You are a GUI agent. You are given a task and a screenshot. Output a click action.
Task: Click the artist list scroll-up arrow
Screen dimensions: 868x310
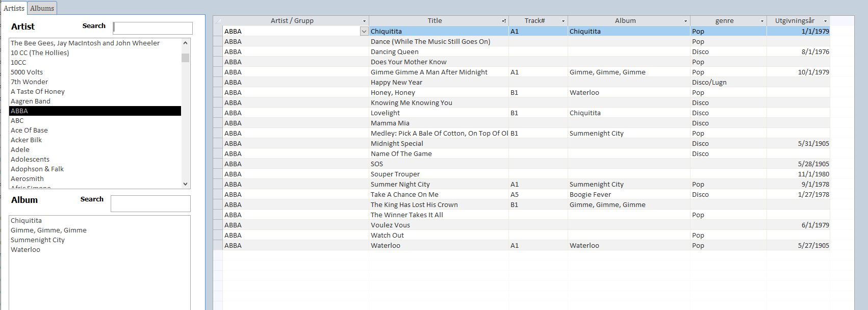[186, 43]
